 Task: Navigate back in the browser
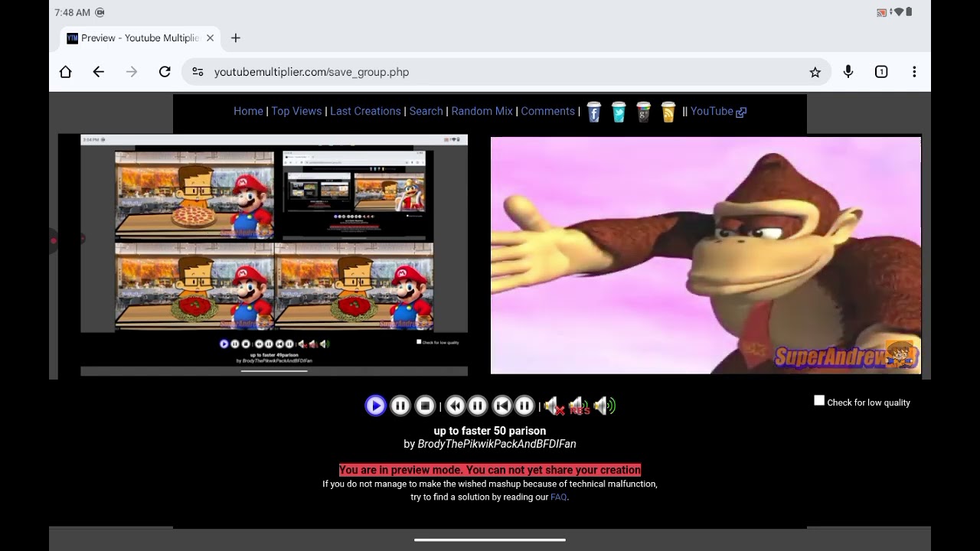(99, 72)
